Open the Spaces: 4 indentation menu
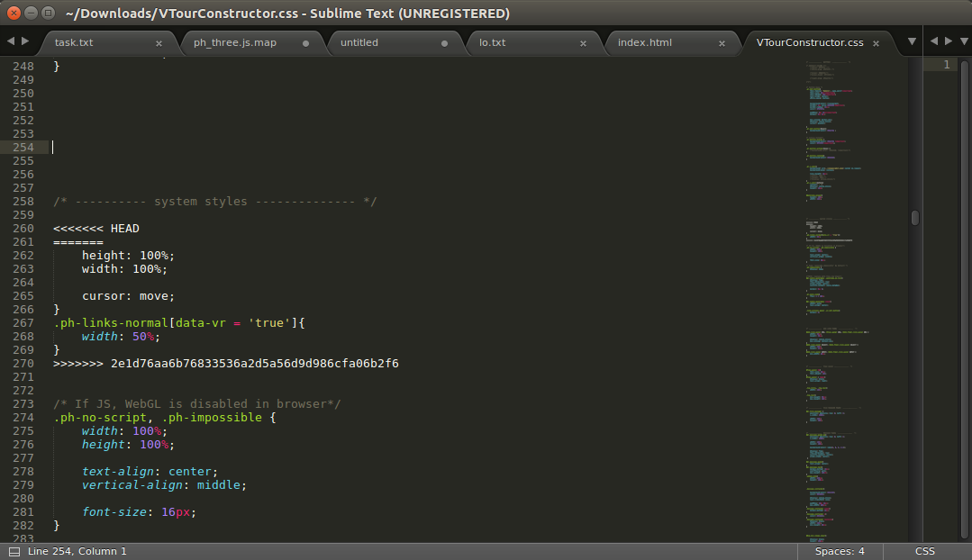Screen dimensions: 972x560 pyautogui.click(x=840, y=551)
